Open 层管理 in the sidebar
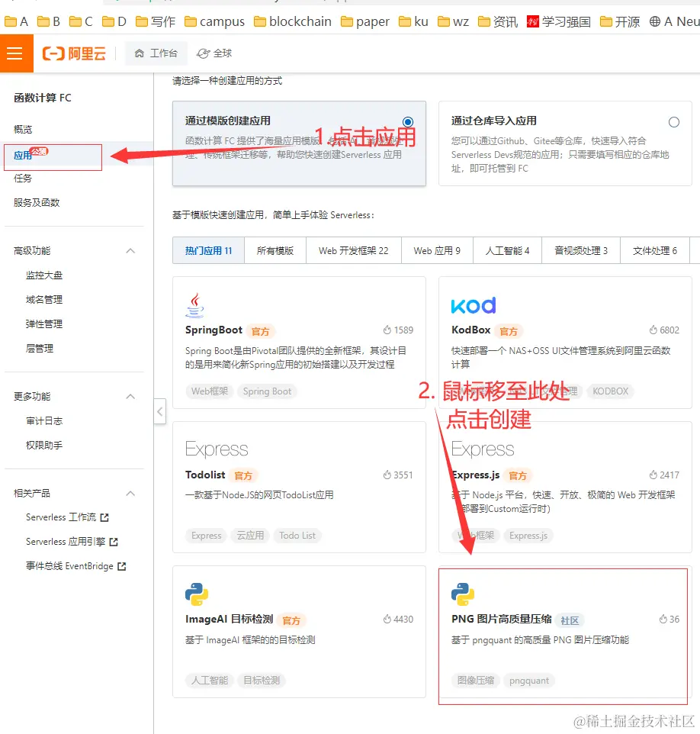This screenshot has height=734, width=700. point(40,348)
